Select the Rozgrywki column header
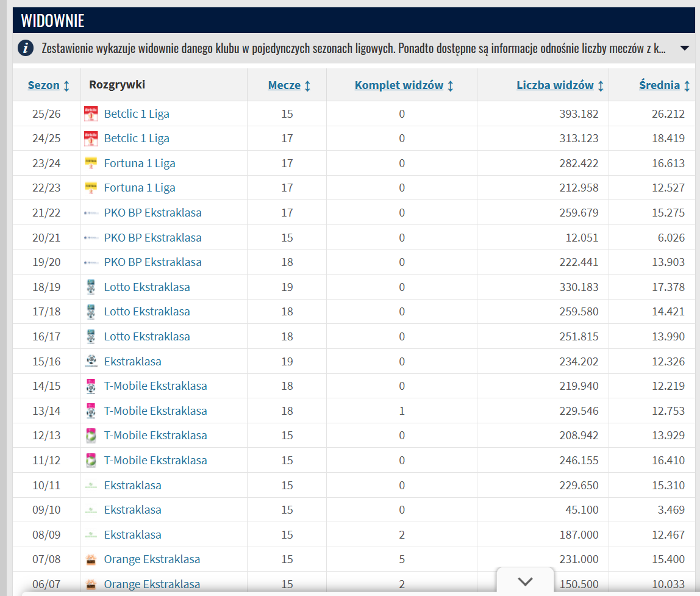 117,84
